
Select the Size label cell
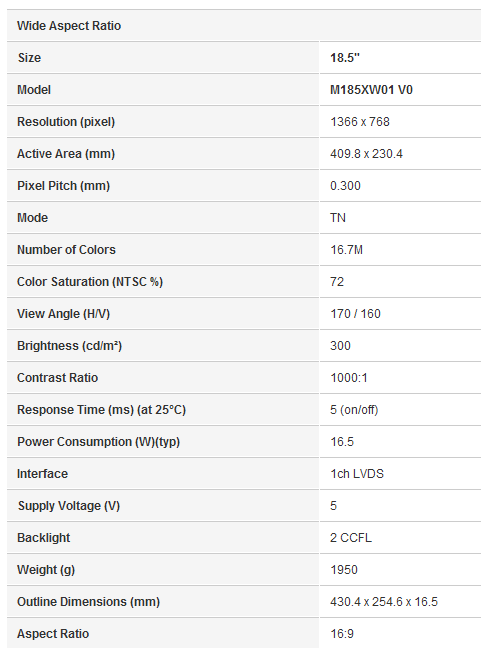[x=163, y=57]
